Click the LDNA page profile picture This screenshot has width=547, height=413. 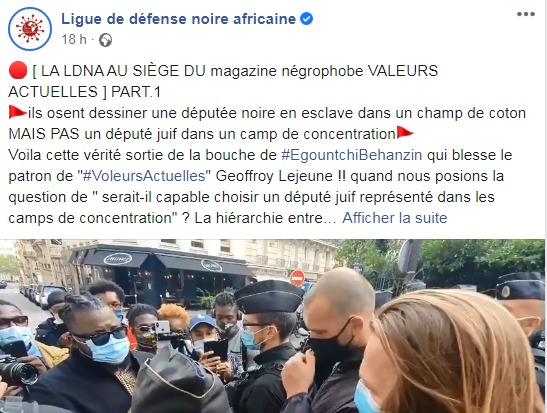pyautogui.click(x=30, y=29)
